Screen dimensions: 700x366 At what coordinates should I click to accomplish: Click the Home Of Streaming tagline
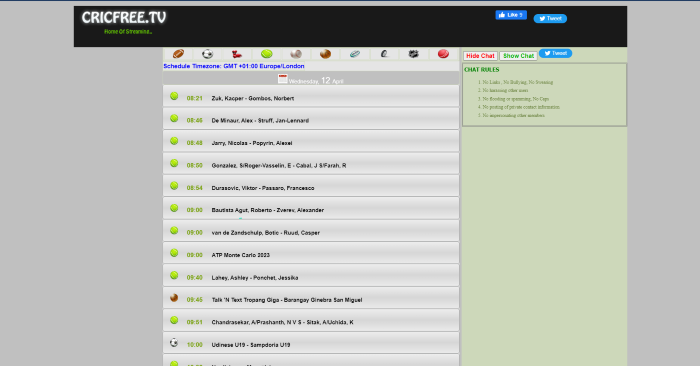point(128,32)
